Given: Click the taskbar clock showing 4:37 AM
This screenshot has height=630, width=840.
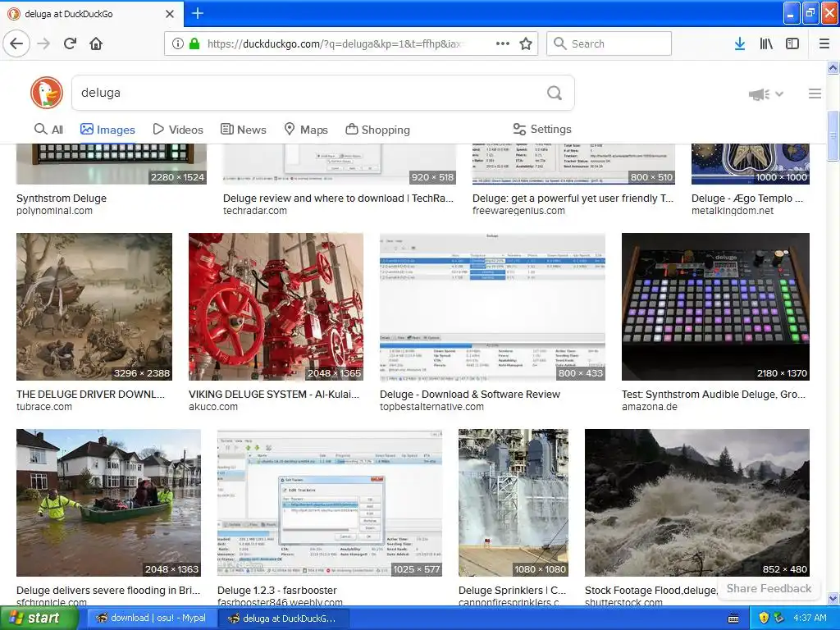Looking at the screenshot, I should [810, 619].
